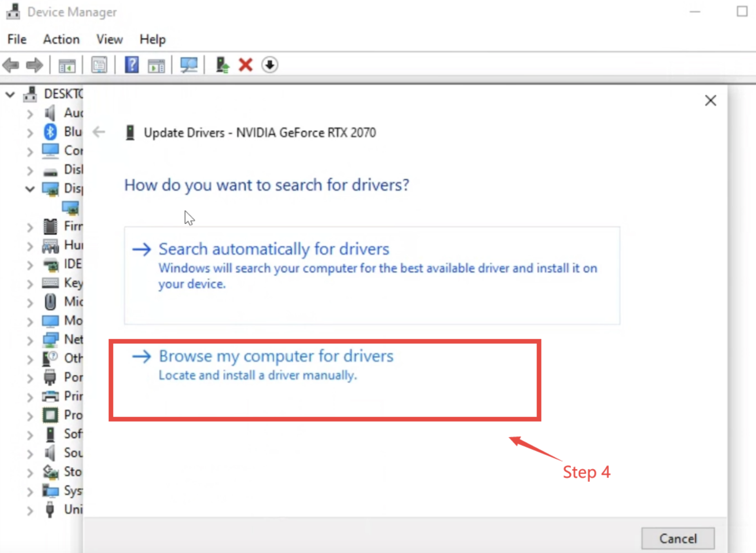
Task: Click Show/Hide Console Tree toolbar icon
Action: [x=67, y=66]
